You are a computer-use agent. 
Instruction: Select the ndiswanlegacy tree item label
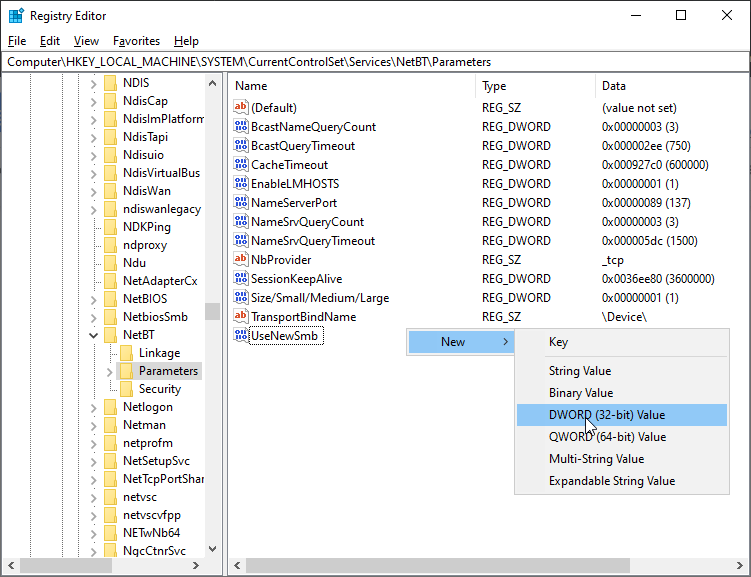click(162, 209)
